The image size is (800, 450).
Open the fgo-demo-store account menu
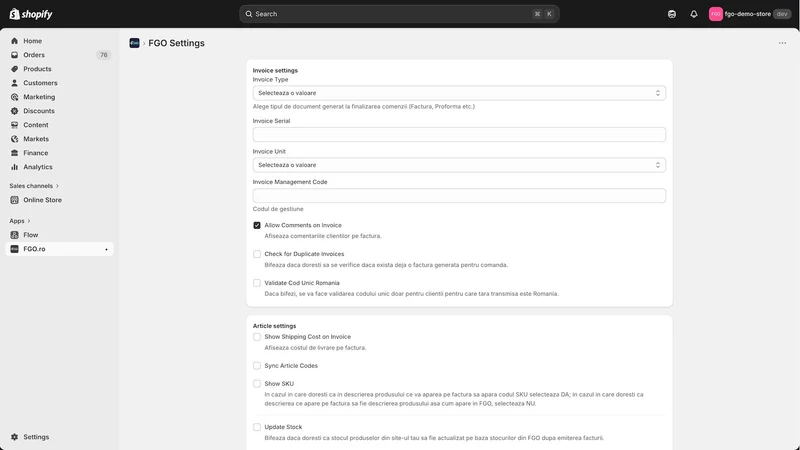(749, 14)
